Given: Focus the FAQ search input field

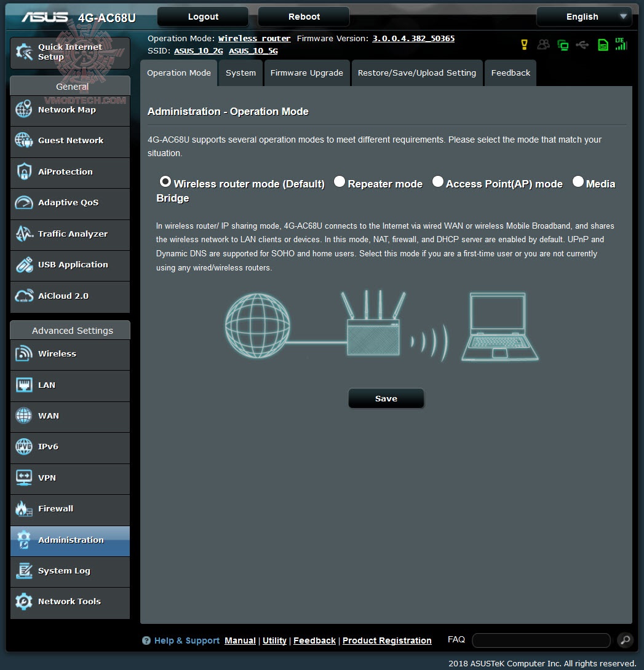Looking at the screenshot, I should pyautogui.click(x=541, y=640).
